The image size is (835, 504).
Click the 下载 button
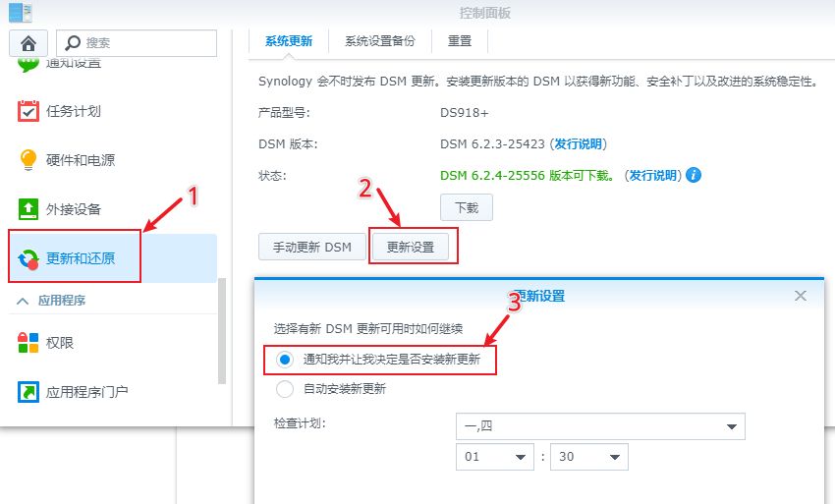467,207
